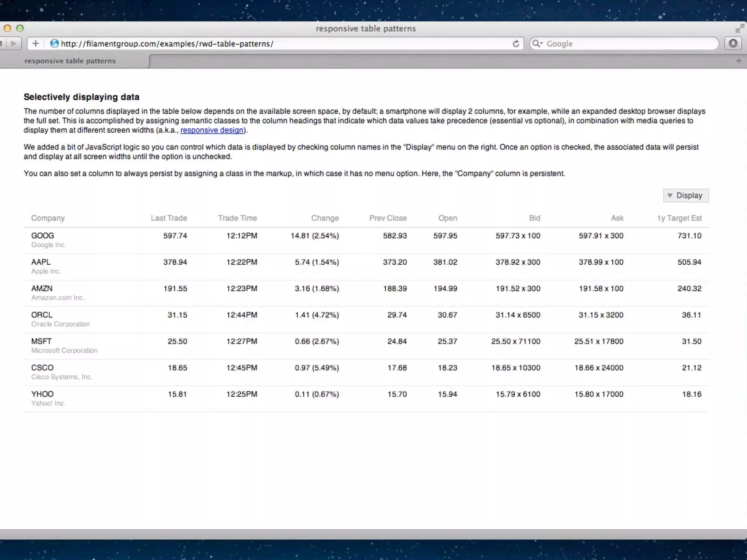Click the plus bookmark icon in the toolbar
747x560 pixels.
pyautogui.click(x=35, y=44)
